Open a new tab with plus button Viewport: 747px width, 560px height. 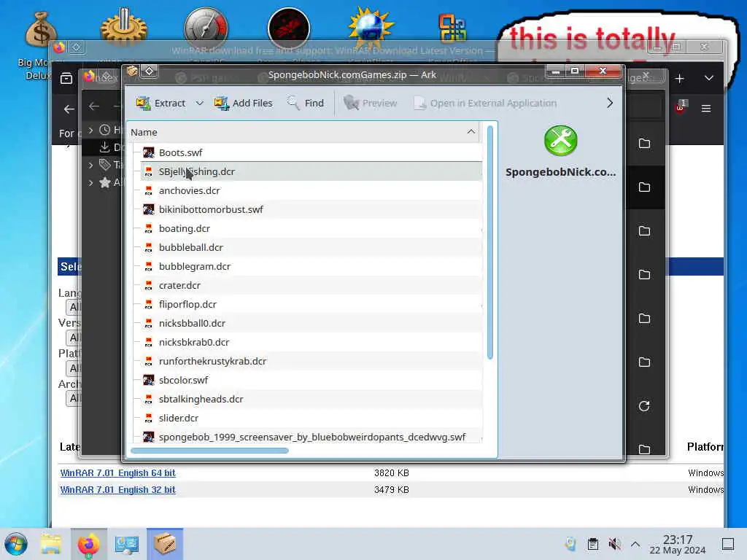(x=679, y=79)
